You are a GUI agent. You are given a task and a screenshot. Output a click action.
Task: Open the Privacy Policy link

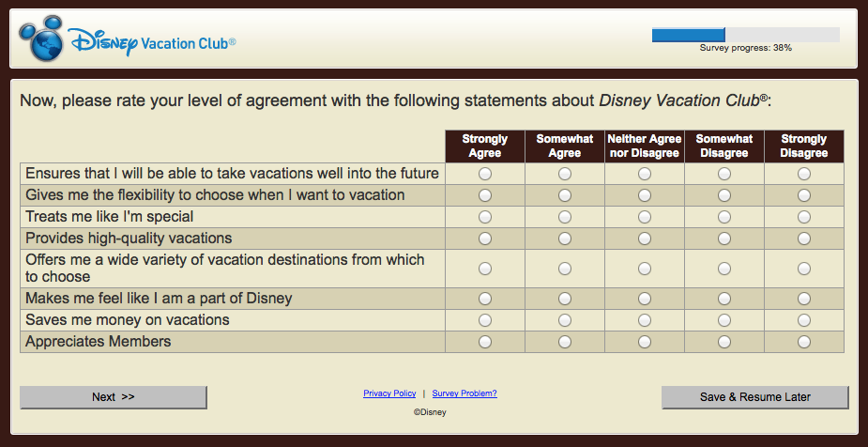point(389,393)
